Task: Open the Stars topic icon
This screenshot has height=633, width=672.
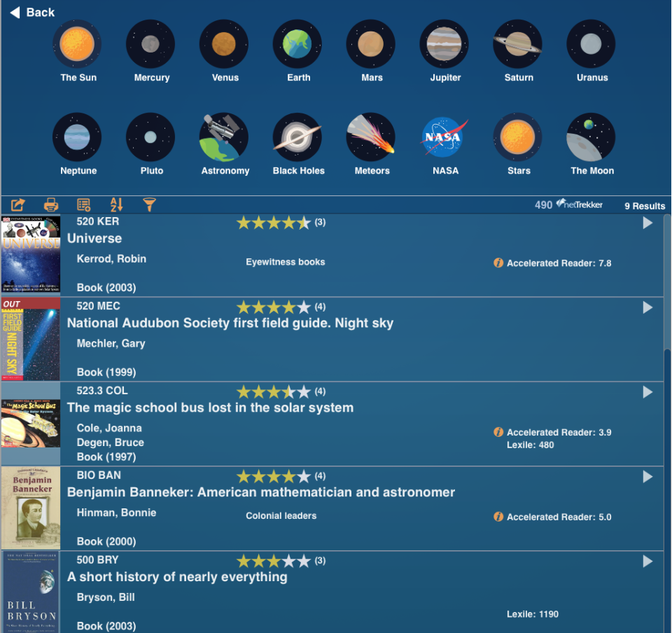Action: pos(518,137)
